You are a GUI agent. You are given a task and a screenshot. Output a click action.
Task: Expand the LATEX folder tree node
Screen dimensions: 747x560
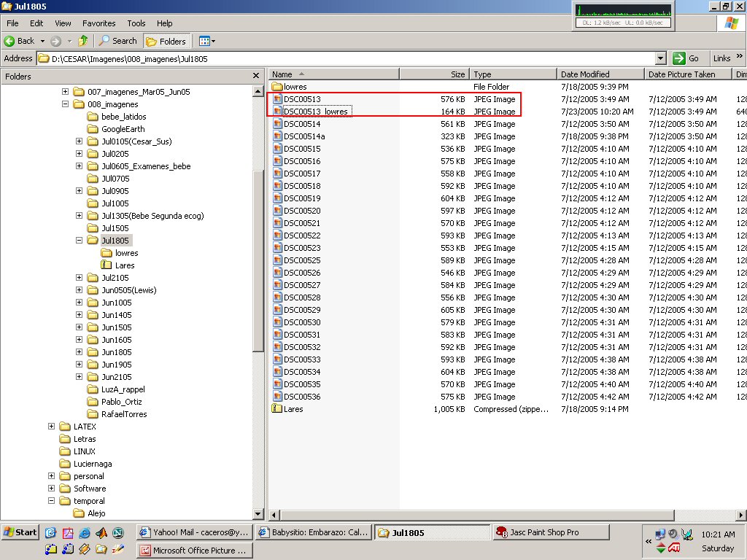pos(52,427)
